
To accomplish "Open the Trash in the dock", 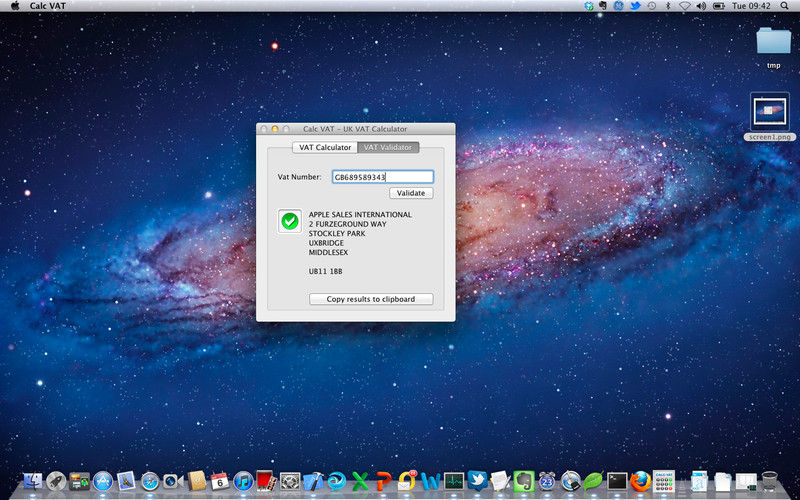I will pyautogui.click(x=769, y=481).
